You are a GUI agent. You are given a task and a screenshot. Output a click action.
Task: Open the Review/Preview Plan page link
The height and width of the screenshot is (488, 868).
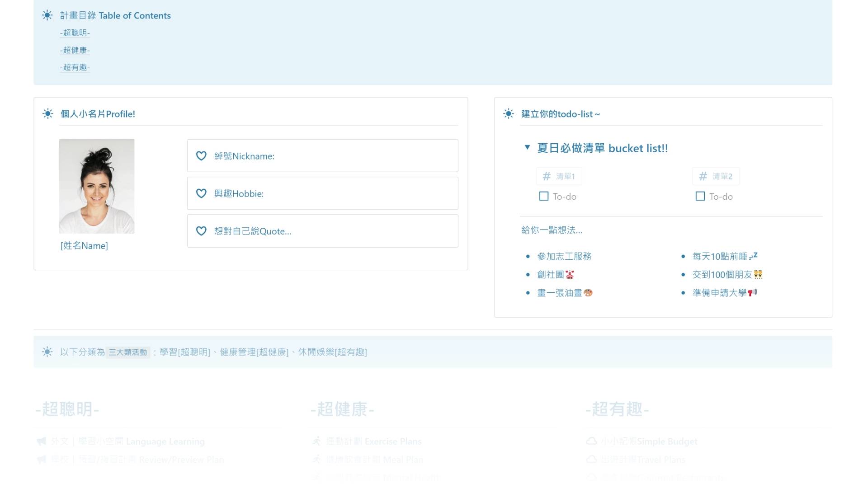(x=137, y=460)
